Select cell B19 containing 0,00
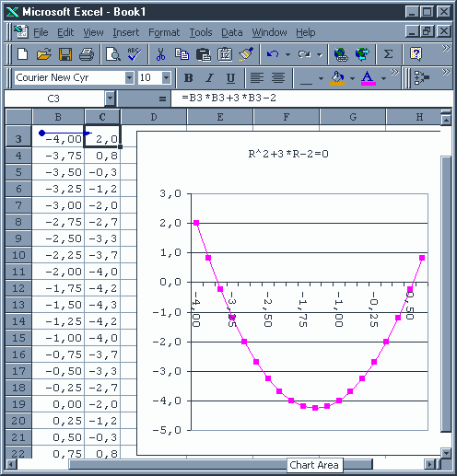 click(58, 404)
